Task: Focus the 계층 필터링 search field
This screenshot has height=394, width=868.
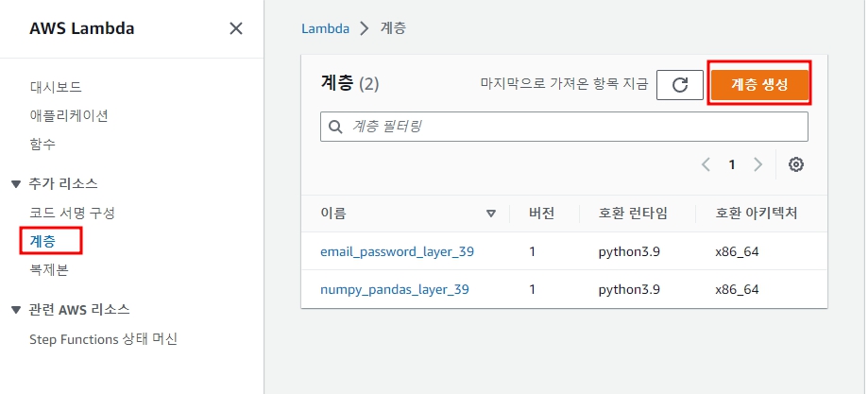Action: [564, 127]
